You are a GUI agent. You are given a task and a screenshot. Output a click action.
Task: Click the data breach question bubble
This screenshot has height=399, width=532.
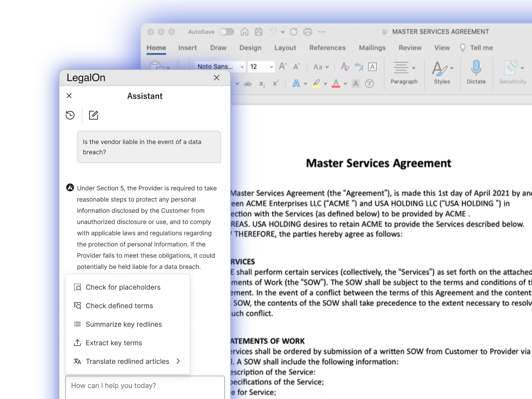tap(149, 147)
